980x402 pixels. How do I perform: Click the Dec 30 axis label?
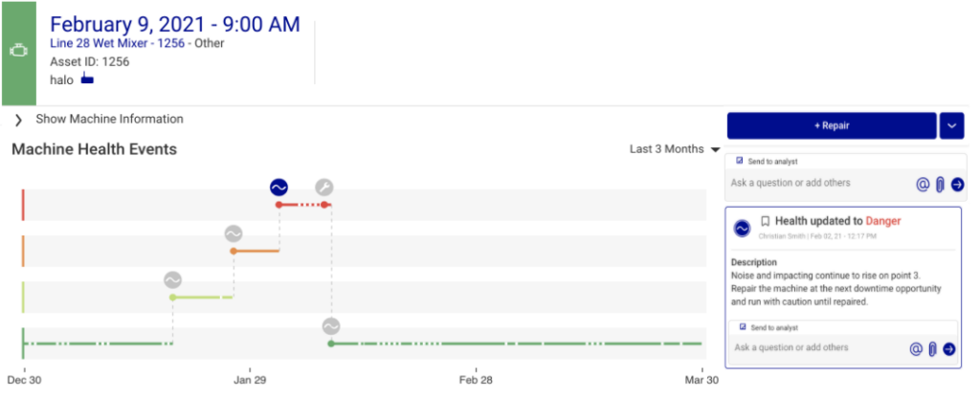pyautogui.click(x=24, y=380)
